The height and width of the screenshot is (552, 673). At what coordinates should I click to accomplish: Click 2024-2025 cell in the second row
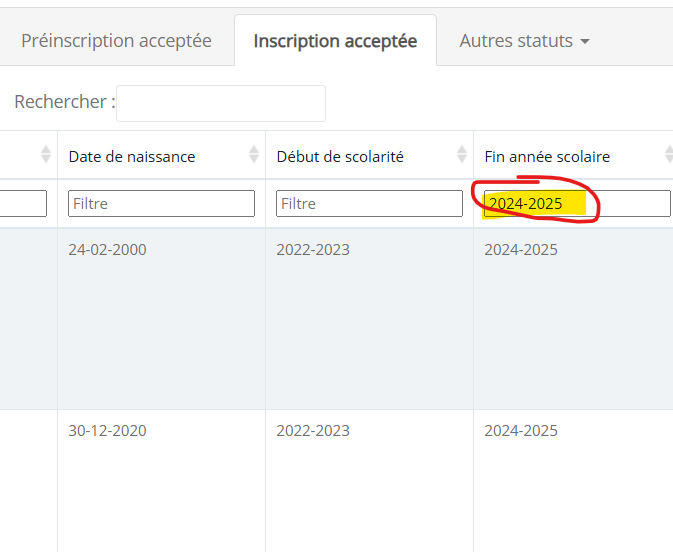click(521, 431)
